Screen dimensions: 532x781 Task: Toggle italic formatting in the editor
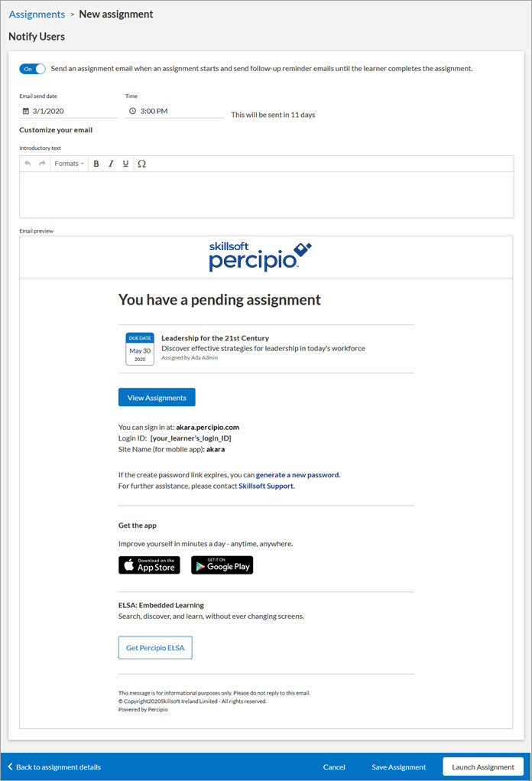coord(111,164)
